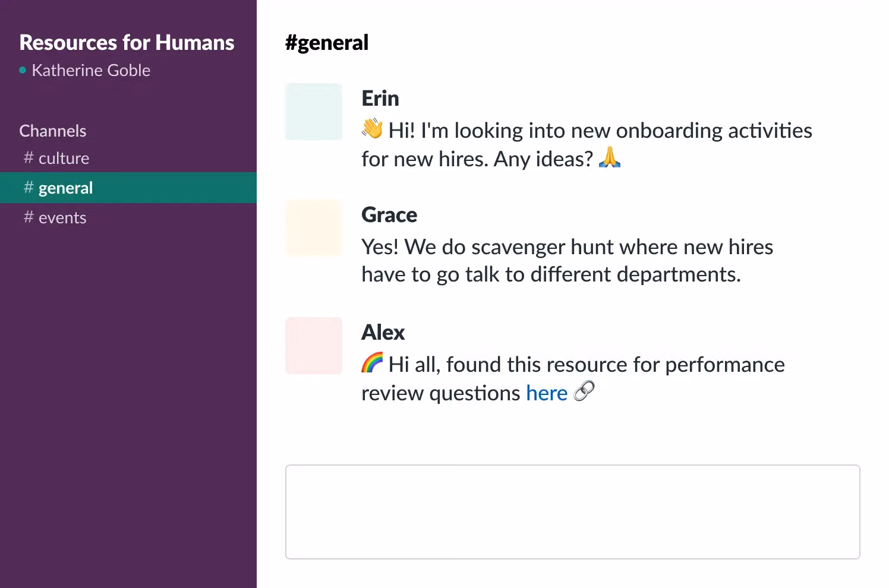Click the #general channel title header

pyautogui.click(x=327, y=43)
